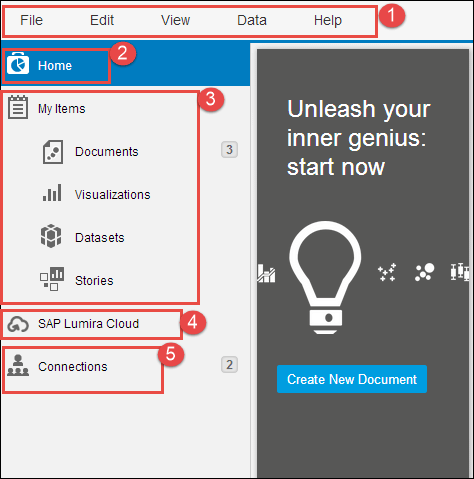474x479 pixels.
Task: Click the My Items notepad icon
Action: pyautogui.click(x=18, y=107)
